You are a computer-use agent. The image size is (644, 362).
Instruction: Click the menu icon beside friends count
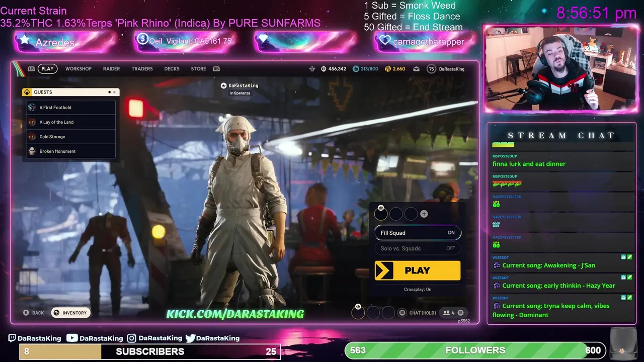click(x=460, y=313)
